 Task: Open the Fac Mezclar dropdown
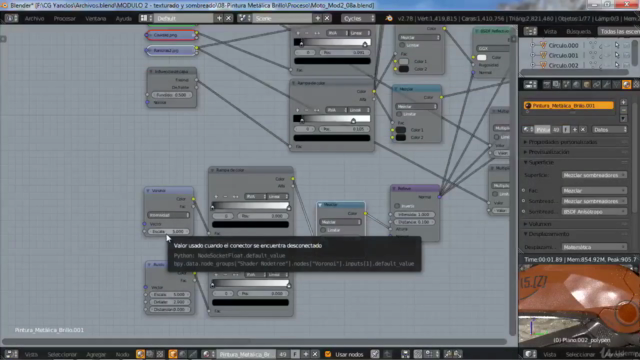[x=594, y=191]
